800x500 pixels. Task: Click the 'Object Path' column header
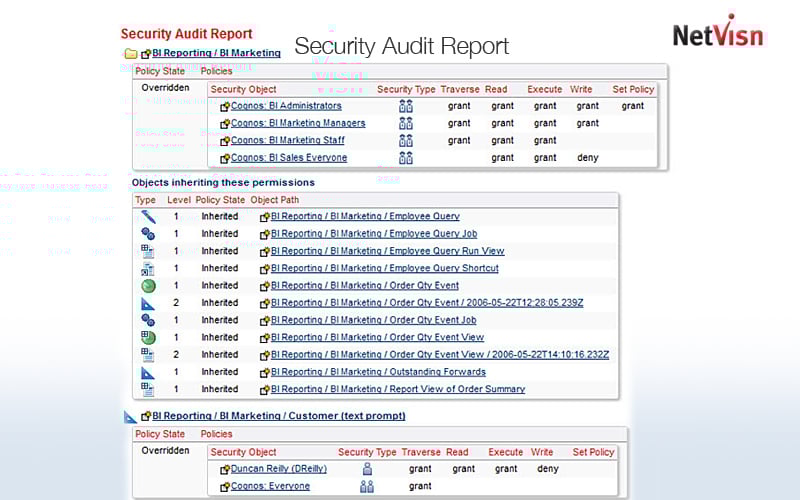[x=274, y=200]
